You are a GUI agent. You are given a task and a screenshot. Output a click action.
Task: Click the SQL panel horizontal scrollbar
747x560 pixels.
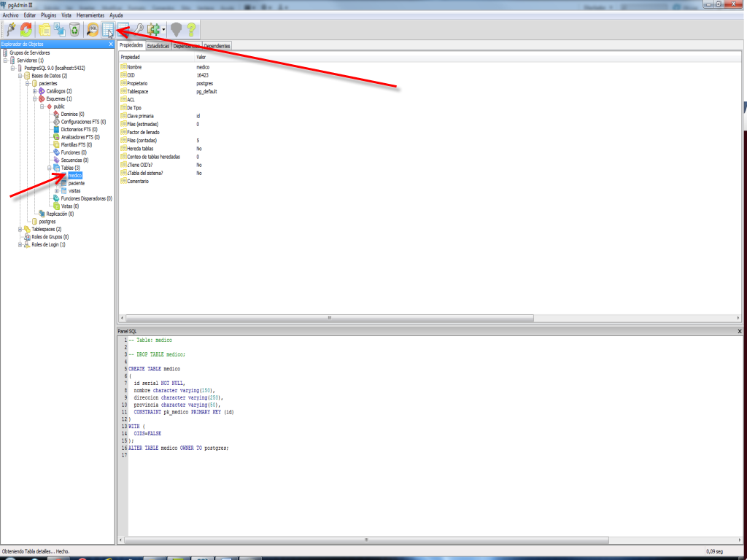(x=365, y=540)
